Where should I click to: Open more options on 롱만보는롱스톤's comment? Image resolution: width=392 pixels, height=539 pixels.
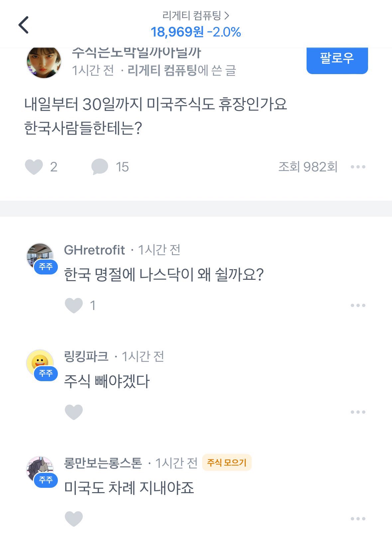[358, 519]
